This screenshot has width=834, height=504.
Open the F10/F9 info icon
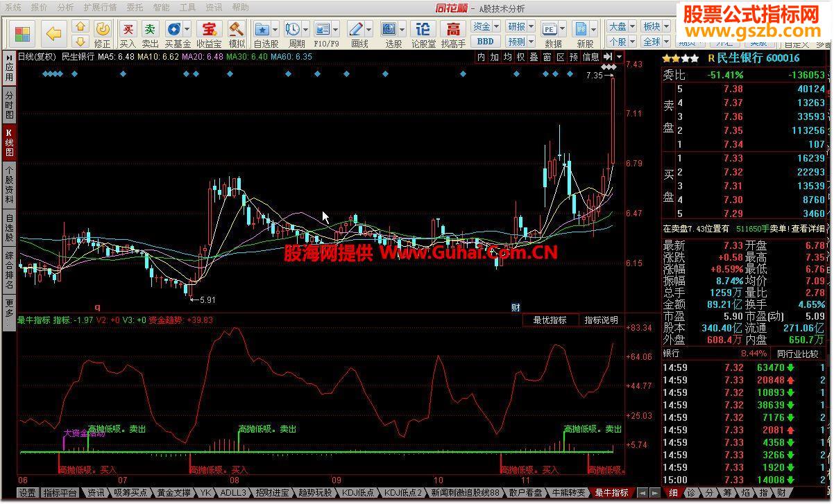pyautogui.click(x=321, y=29)
